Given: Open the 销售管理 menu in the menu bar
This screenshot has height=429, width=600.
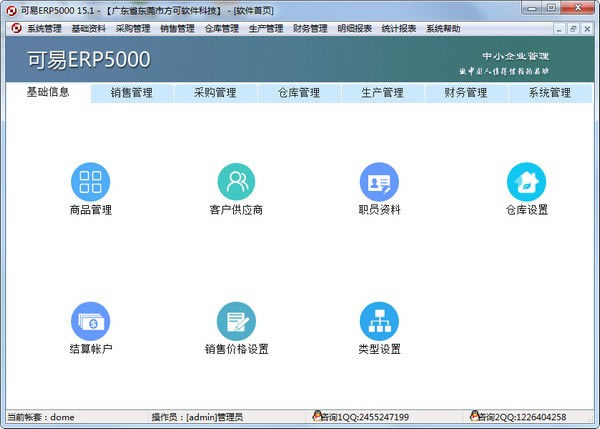Looking at the screenshot, I should (178, 29).
